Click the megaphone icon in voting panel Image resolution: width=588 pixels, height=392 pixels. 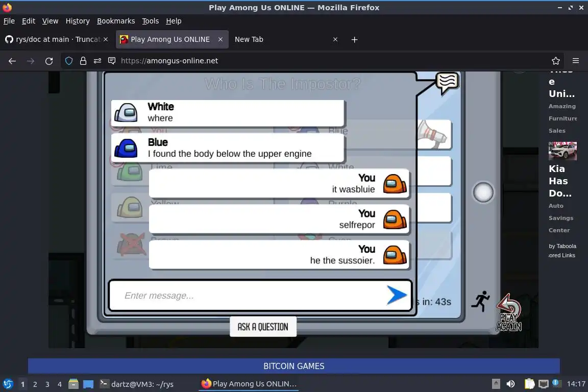(x=432, y=134)
